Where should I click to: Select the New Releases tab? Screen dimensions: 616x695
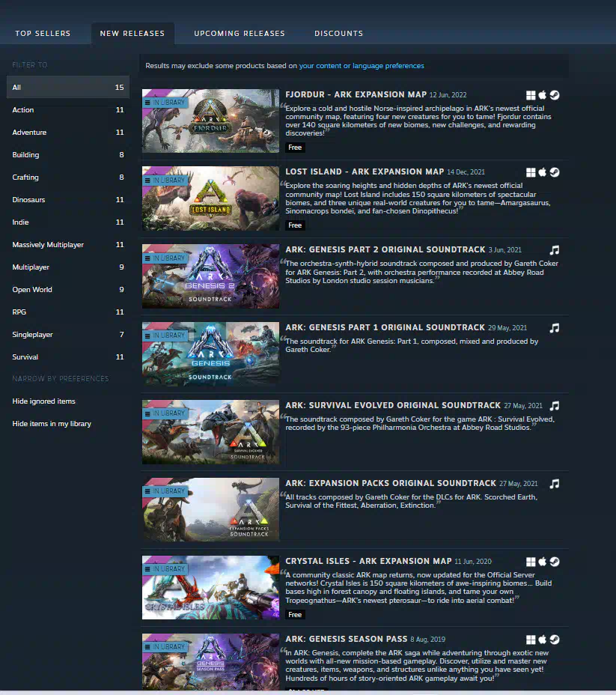pyautogui.click(x=132, y=33)
